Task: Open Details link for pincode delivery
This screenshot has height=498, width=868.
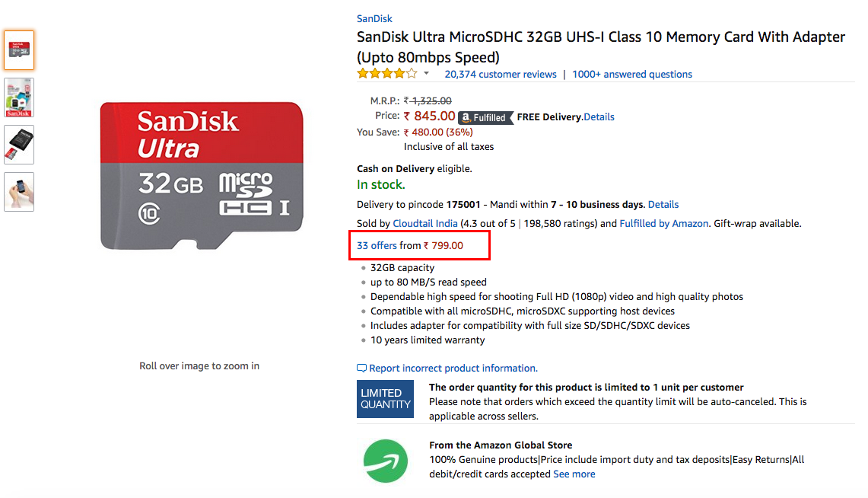Action: click(663, 204)
